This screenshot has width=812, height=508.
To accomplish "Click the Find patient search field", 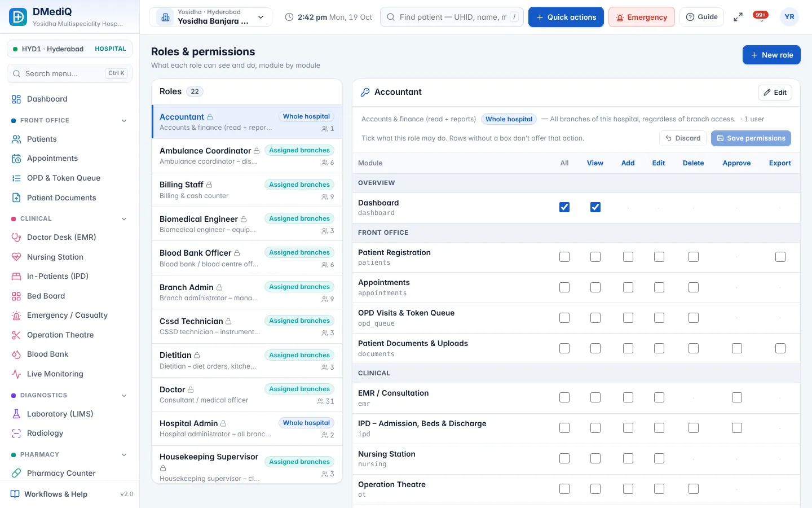I will (x=452, y=17).
